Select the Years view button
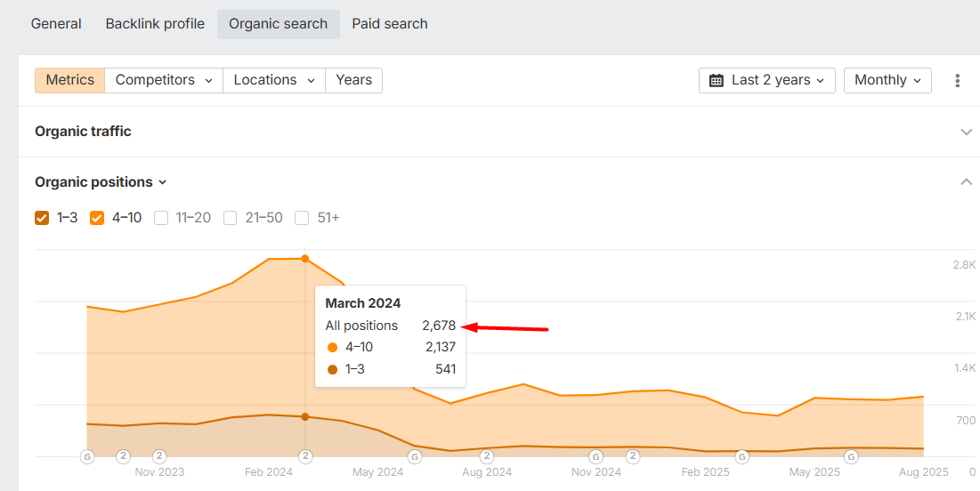980x491 pixels. pos(353,80)
